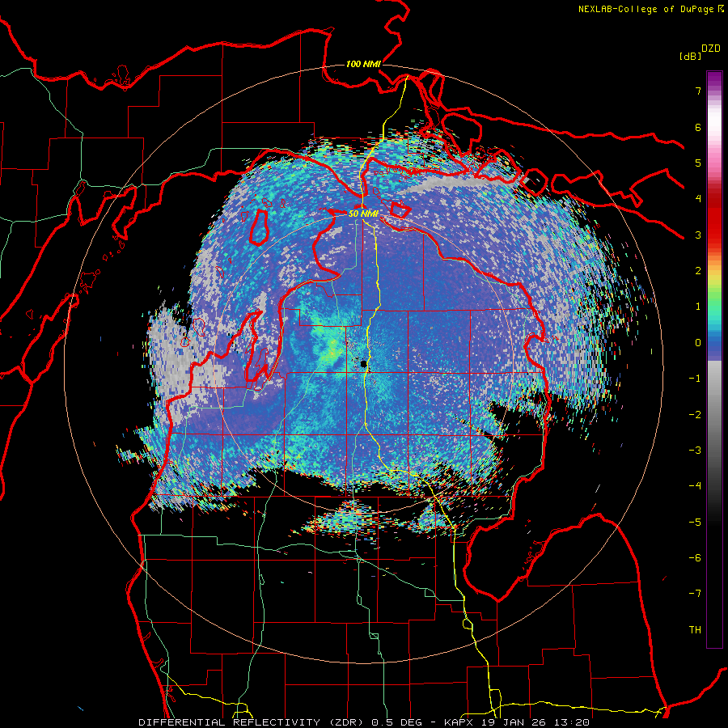Click the -5 value on color scale
Screen dimensions: 728x728
695,523
